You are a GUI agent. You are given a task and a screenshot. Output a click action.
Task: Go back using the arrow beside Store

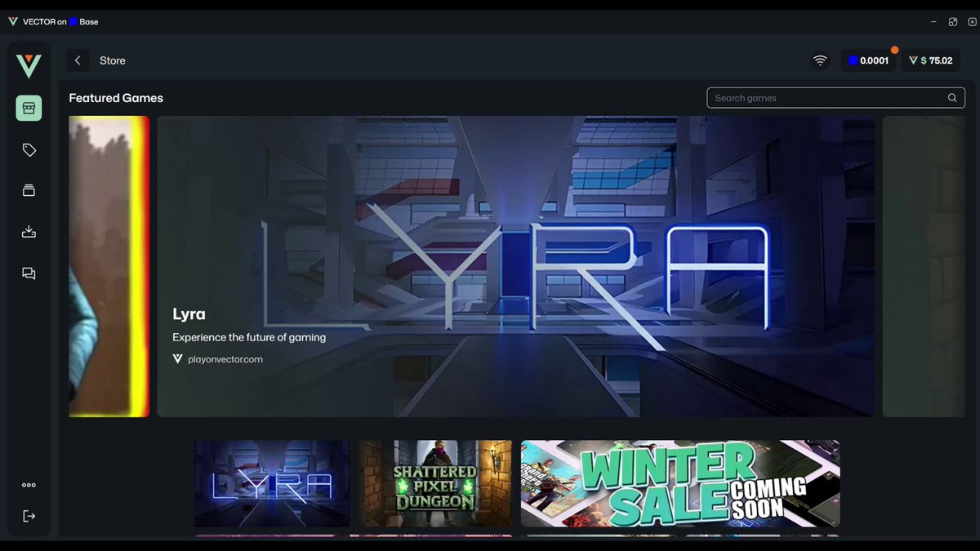tap(78, 60)
